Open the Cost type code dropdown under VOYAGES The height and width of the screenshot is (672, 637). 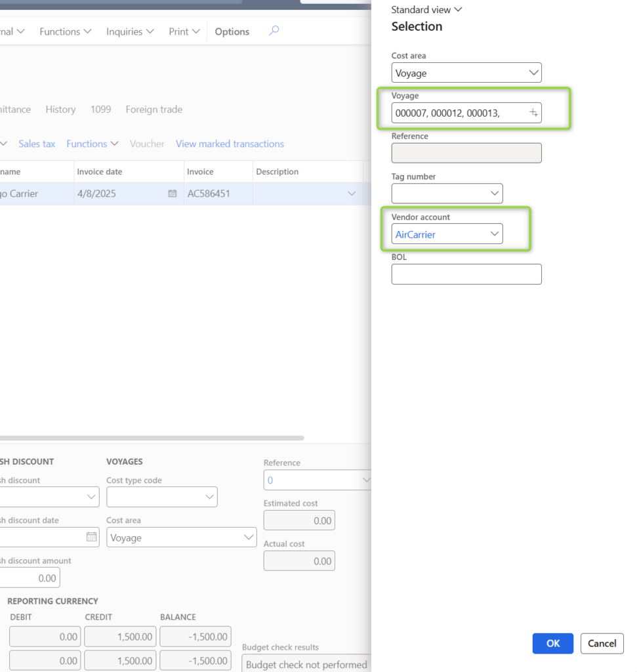click(209, 497)
